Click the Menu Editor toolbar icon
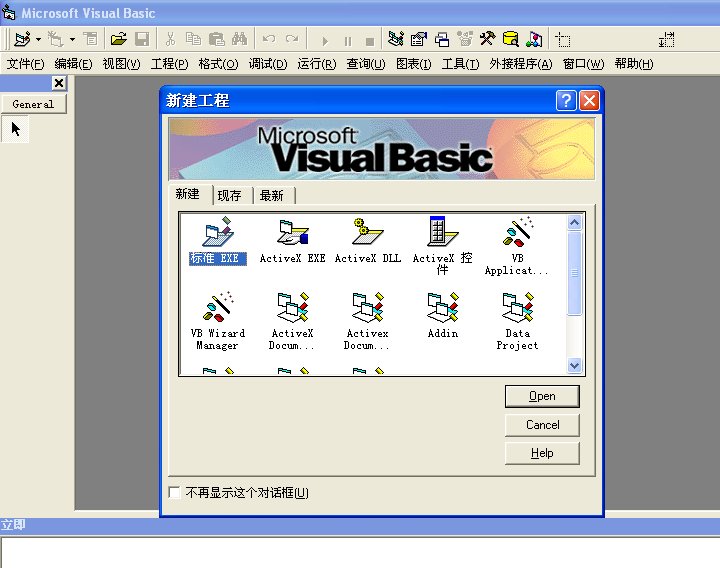720x568 pixels. coord(90,39)
